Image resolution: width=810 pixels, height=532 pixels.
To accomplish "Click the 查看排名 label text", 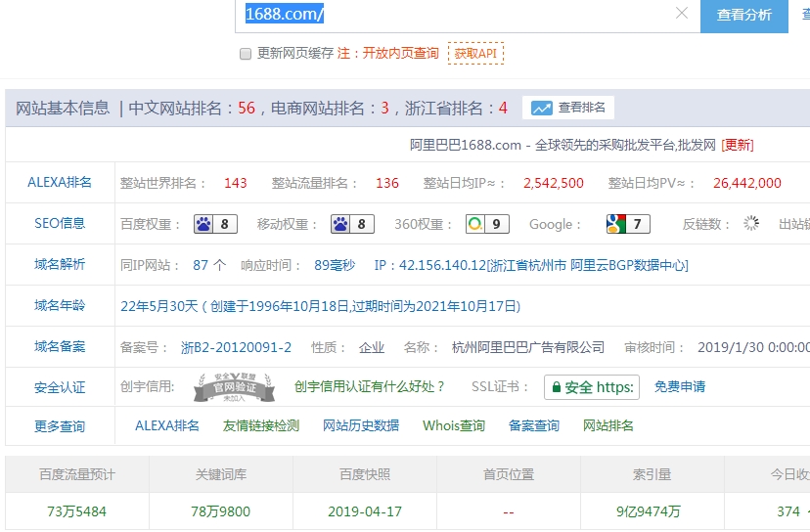I will (582, 108).
